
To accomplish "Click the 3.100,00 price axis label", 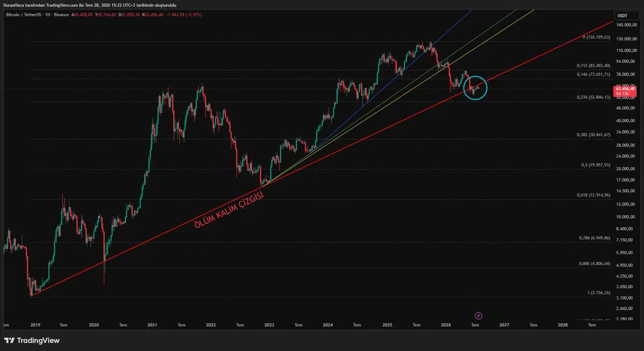I will coord(625,298).
